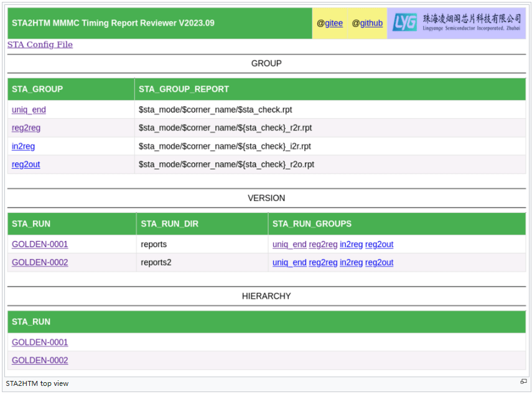The width and height of the screenshot is (532, 394).
Task: Click uniq_end in the GOLDEN-0001 run groups
Action: (289, 245)
